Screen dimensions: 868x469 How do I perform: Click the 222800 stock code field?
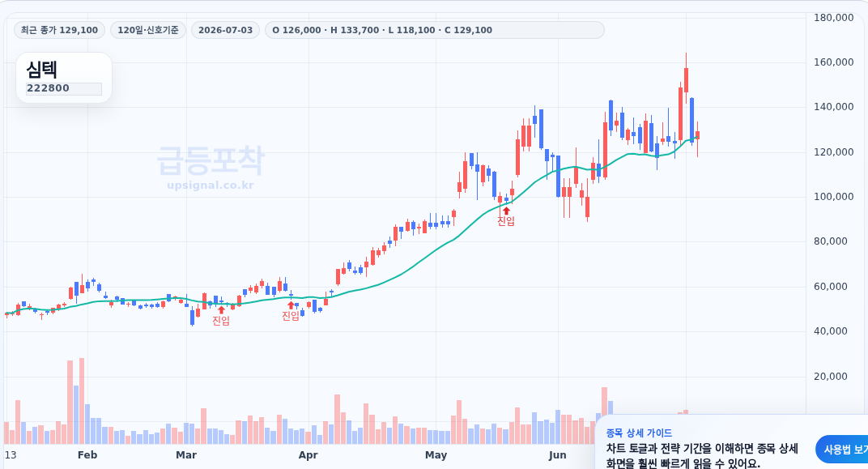pyautogui.click(x=64, y=88)
